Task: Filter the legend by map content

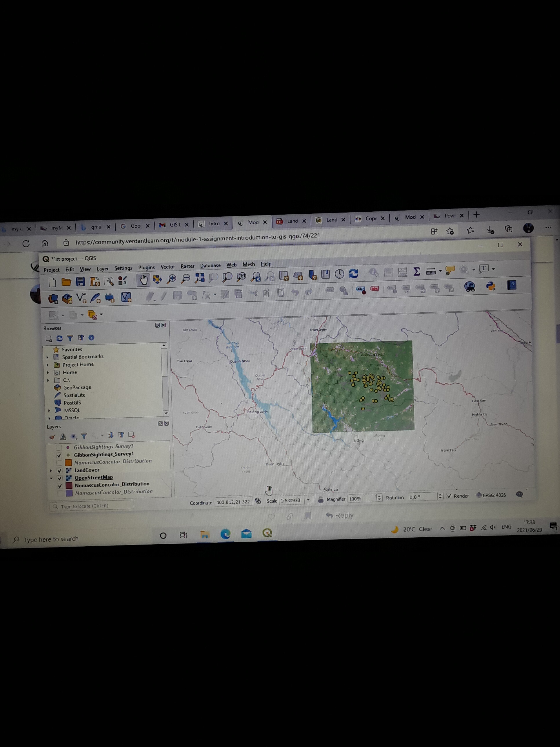Action: [84, 436]
